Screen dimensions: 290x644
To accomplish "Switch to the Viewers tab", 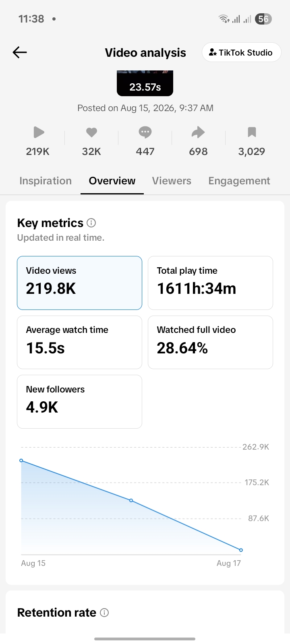I will click(172, 181).
